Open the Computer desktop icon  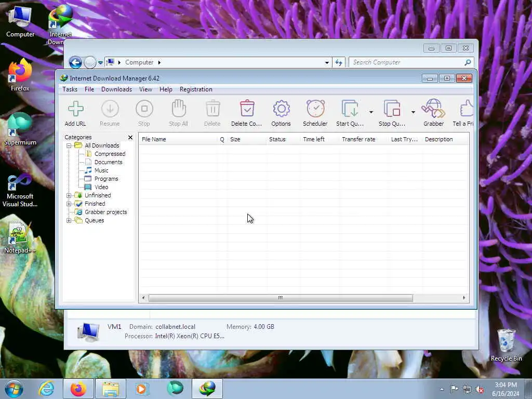coord(20,21)
